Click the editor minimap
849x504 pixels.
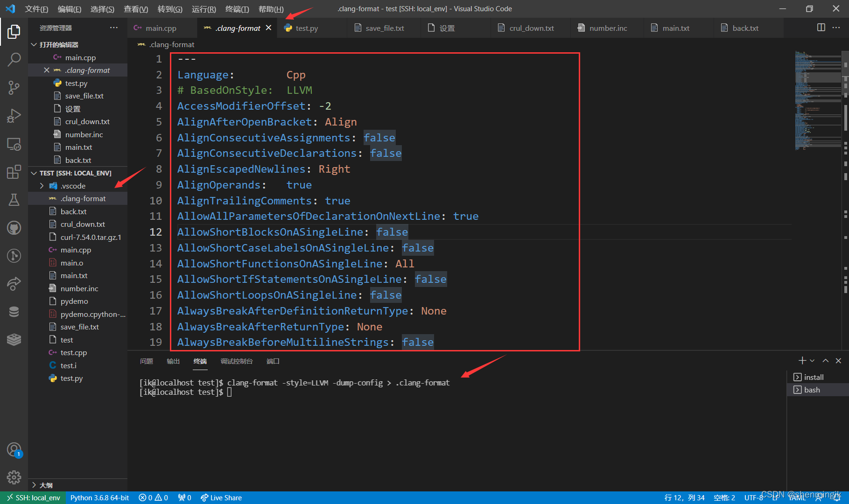tap(819, 100)
